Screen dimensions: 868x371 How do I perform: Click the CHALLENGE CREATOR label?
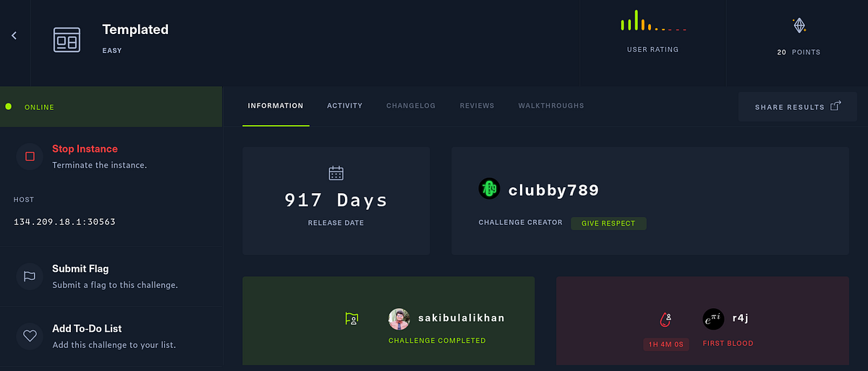click(520, 223)
